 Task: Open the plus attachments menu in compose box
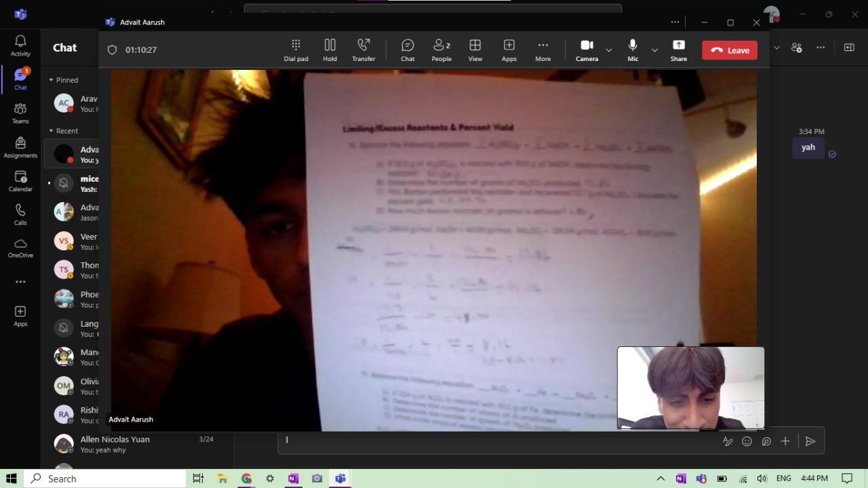[x=785, y=441]
